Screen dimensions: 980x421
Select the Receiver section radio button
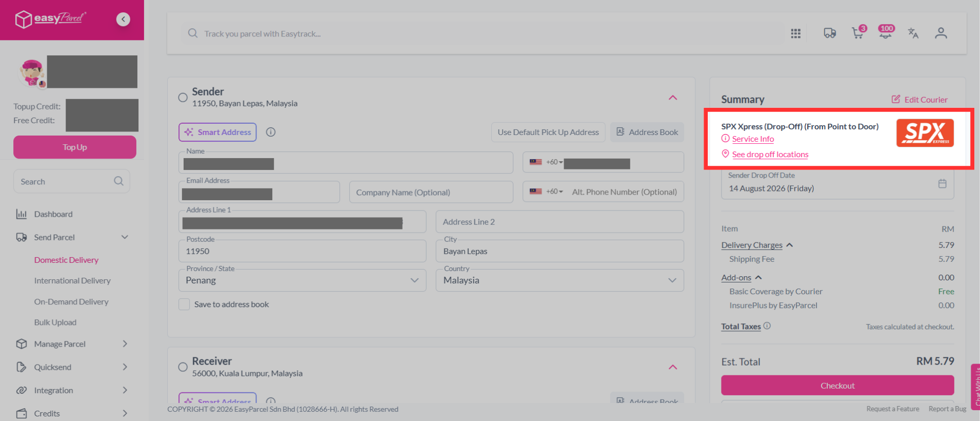click(x=183, y=367)
